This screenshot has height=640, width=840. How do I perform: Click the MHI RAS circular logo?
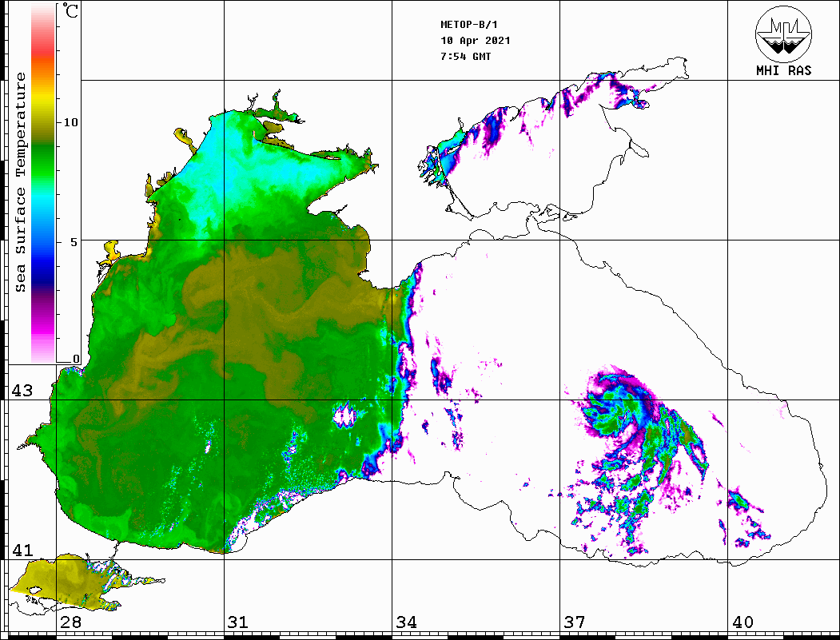coord(783,34)
